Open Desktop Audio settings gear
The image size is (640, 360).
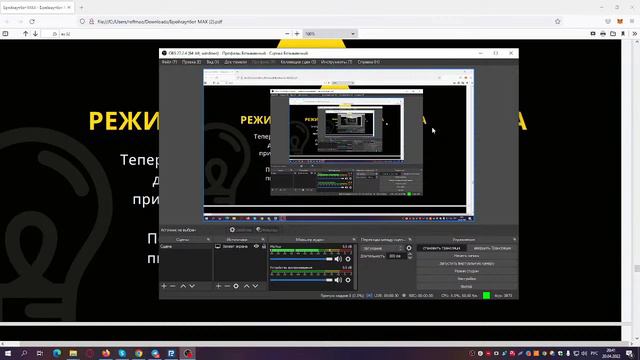click(x=348, y=280)
